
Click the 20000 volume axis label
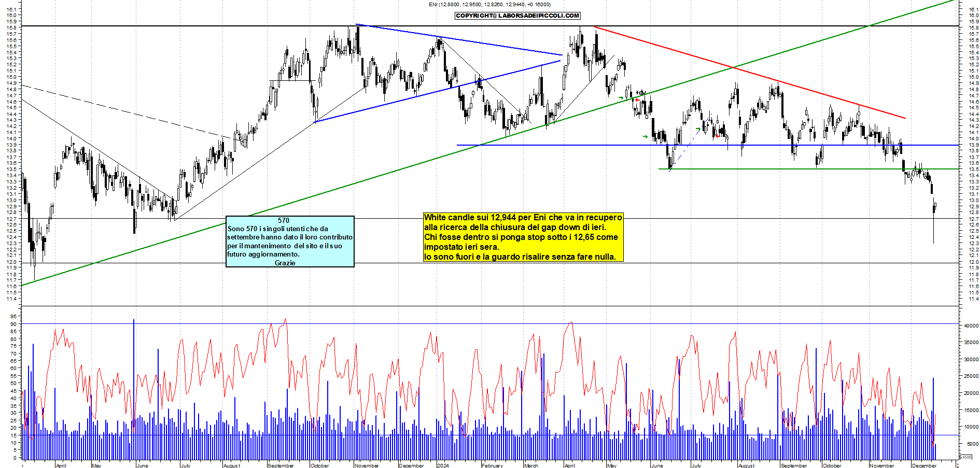971,393
